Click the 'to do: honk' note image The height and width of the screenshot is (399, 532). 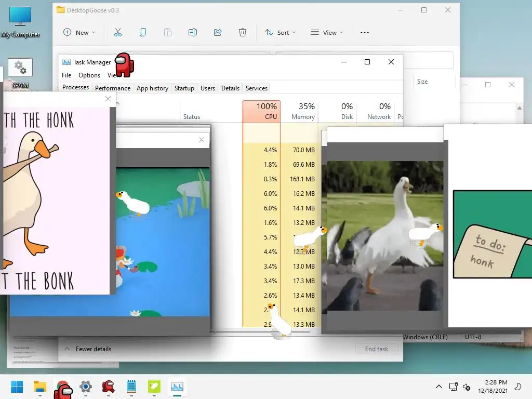493,234
